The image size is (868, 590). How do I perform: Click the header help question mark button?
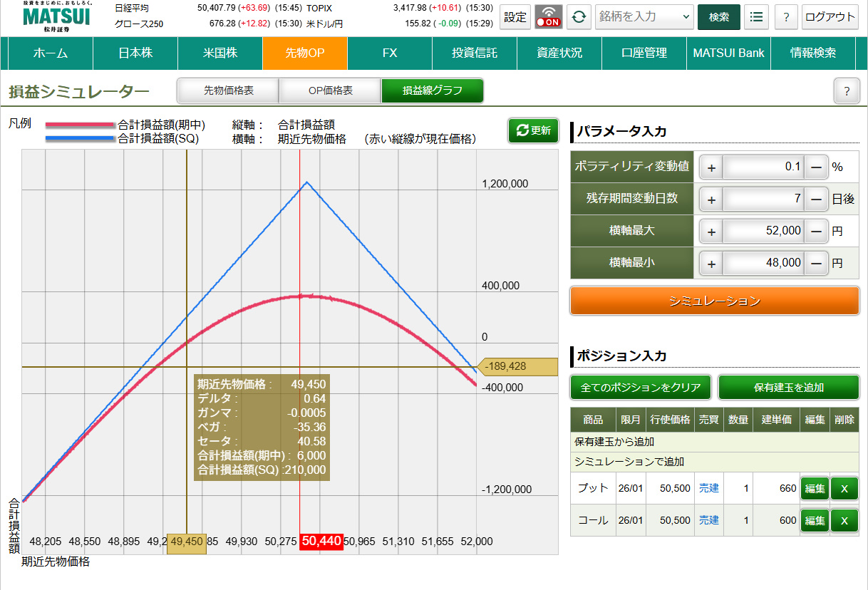(786, 16)
